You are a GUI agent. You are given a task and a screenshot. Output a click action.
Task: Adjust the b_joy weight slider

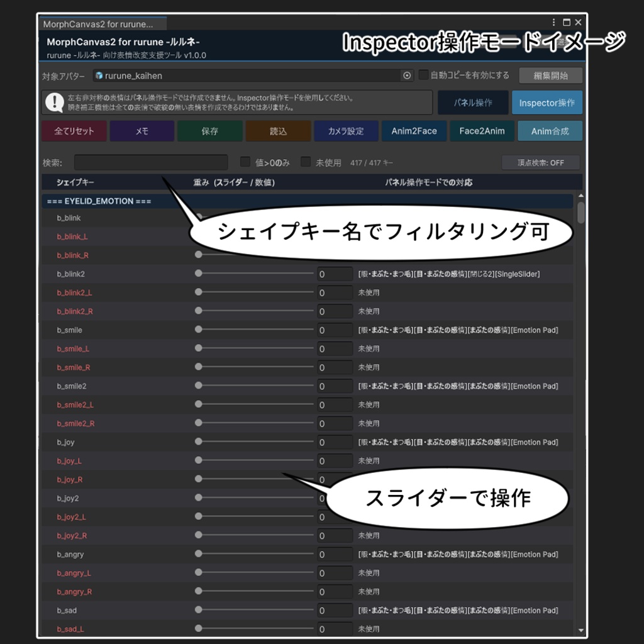pyautogui.click(x=255, y=441)
